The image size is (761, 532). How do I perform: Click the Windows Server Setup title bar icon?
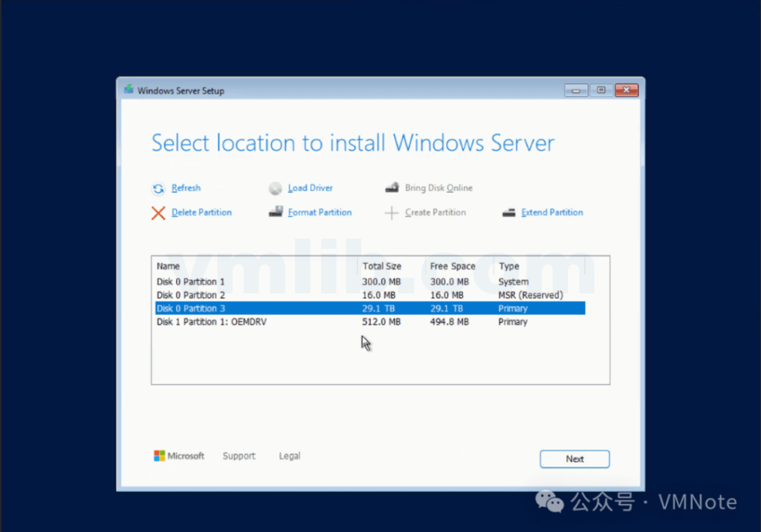(129, 91)
